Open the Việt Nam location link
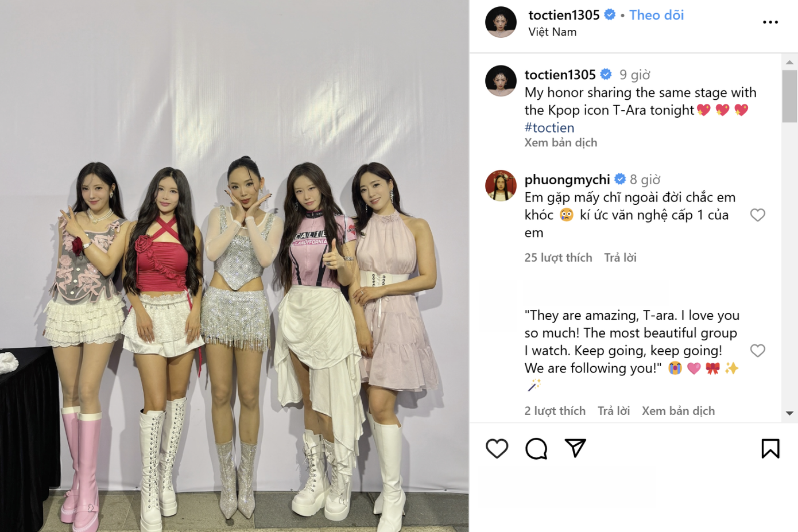The image size is (798, 532). (x=552, y=32)
